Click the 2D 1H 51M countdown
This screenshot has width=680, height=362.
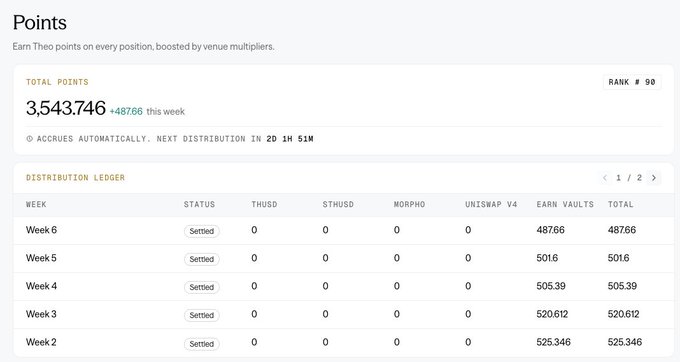[x=290, y=139]
